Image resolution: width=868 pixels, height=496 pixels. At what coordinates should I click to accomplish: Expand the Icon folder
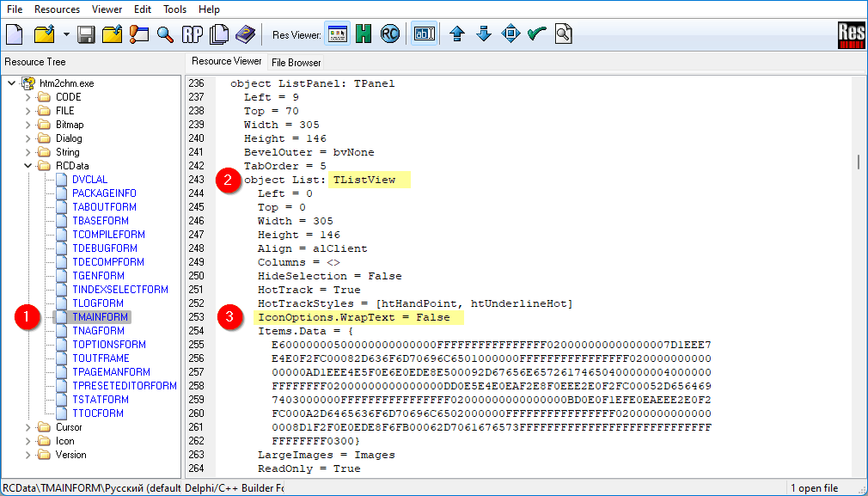[x=28, y=441]
